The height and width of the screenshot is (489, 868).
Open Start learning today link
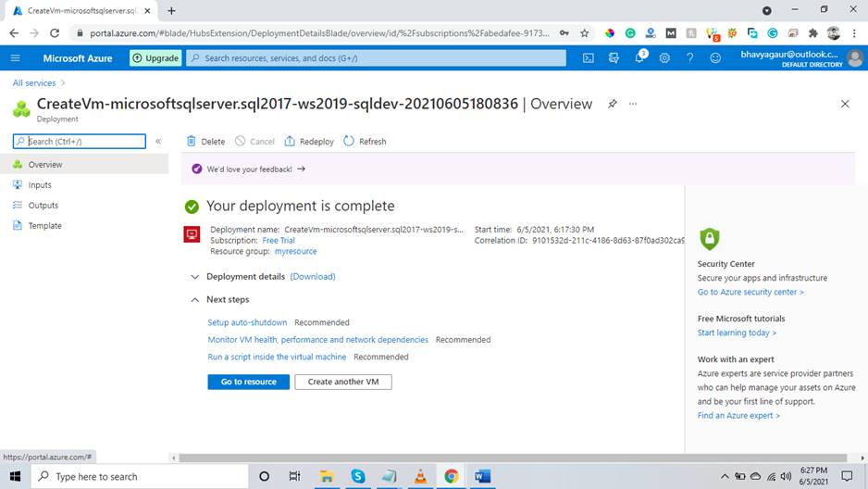737,332
